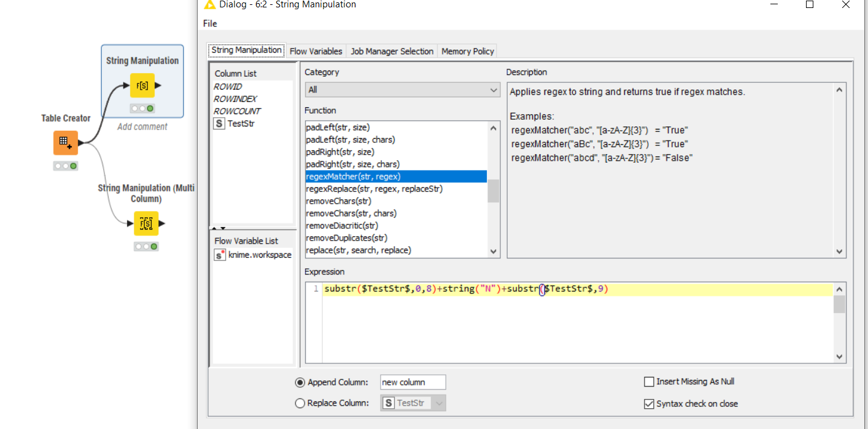Uncheck Syntax check on close
The image size is (868, 429).
pos(649,404)
